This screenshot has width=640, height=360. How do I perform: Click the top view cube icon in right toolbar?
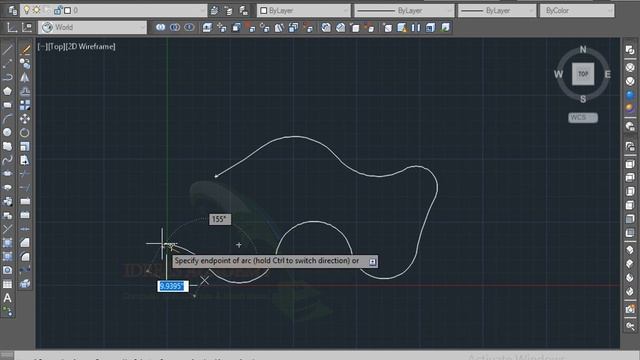coord(630,164)
